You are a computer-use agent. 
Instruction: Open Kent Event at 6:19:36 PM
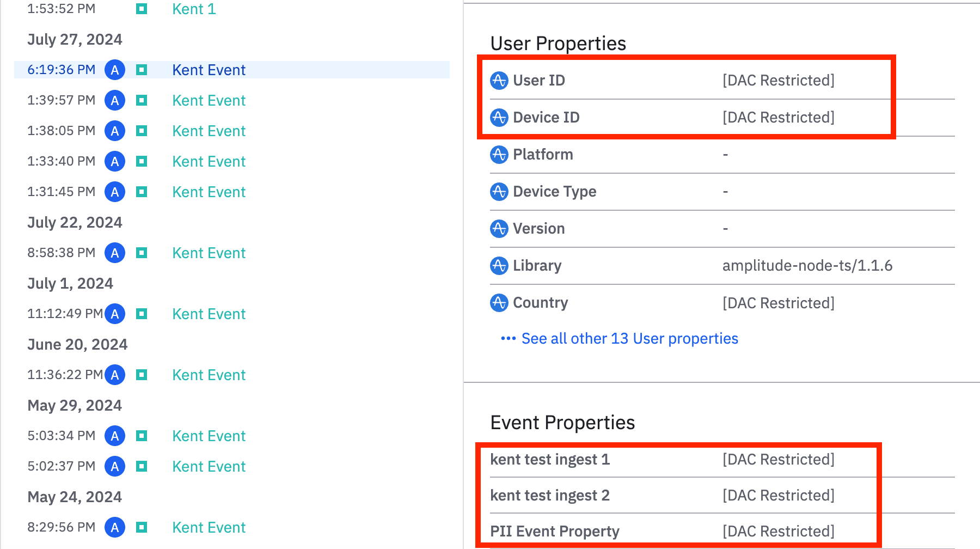(x=209, y=70)
